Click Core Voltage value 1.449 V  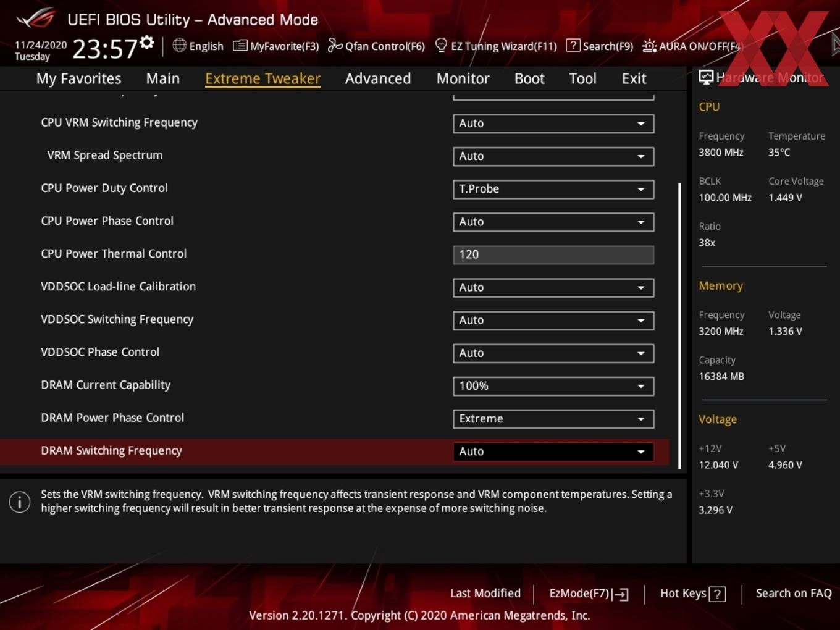pos(785,198)
